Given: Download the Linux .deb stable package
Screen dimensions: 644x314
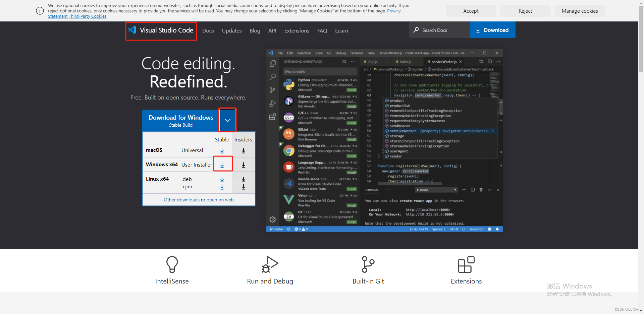Looking at the screenshot, I should (222, 179).
